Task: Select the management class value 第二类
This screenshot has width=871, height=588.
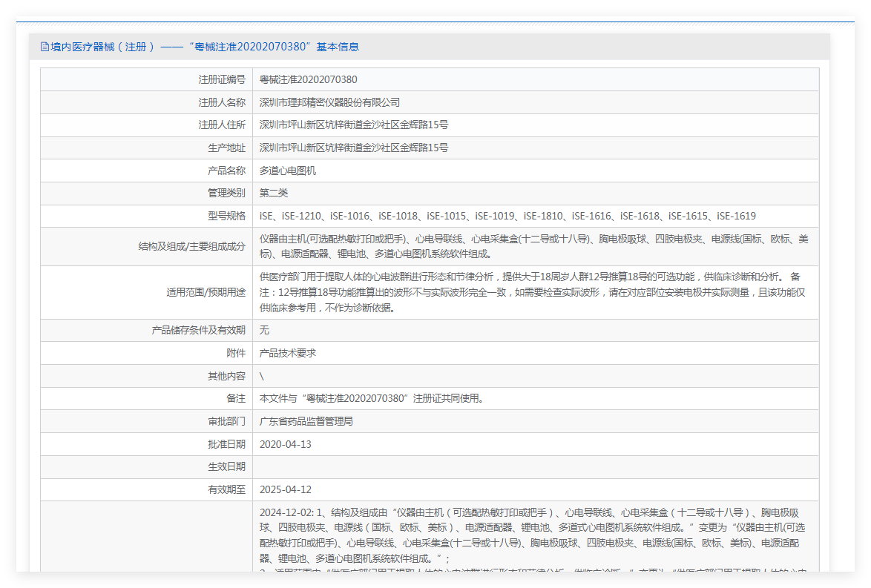Action: (273, 194)
